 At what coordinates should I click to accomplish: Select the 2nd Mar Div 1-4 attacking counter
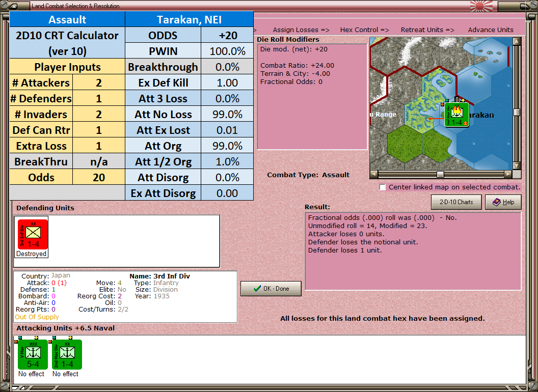pyautogui.click(x=67, y=354)
